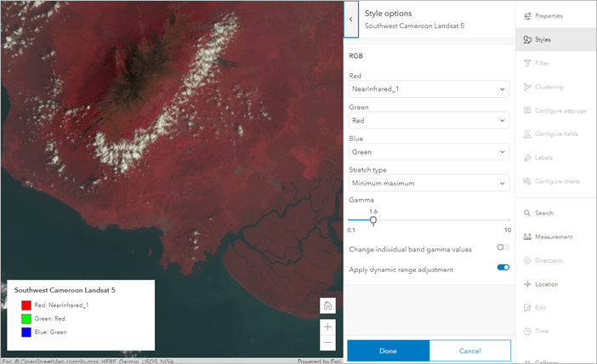Click the Location menu label
The width and height of the screenshot is (597, 364).
click(546, 284)
